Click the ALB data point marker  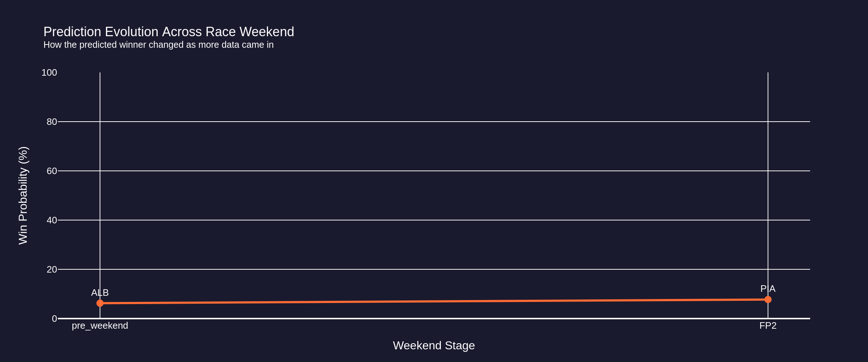pos(100,303)
